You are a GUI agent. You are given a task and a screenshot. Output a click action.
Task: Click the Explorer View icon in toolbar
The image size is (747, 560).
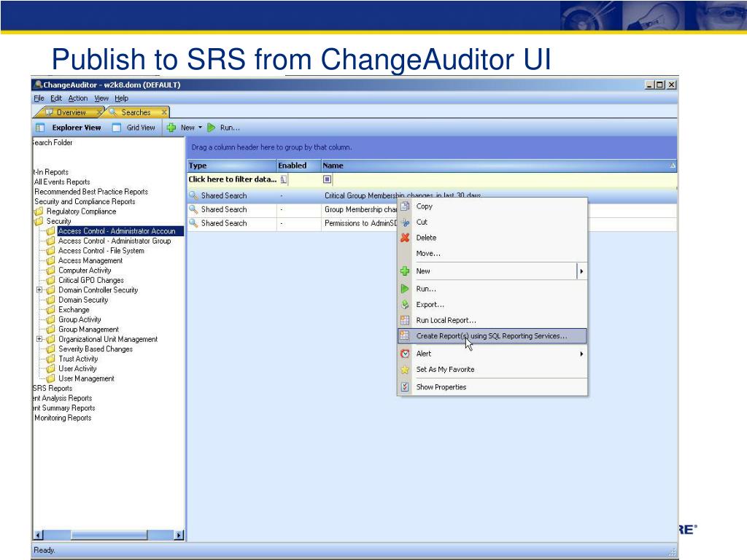40,128
